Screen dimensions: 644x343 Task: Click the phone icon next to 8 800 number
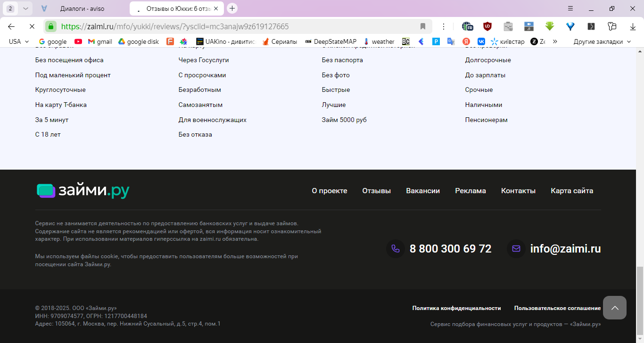click(396, 249)
